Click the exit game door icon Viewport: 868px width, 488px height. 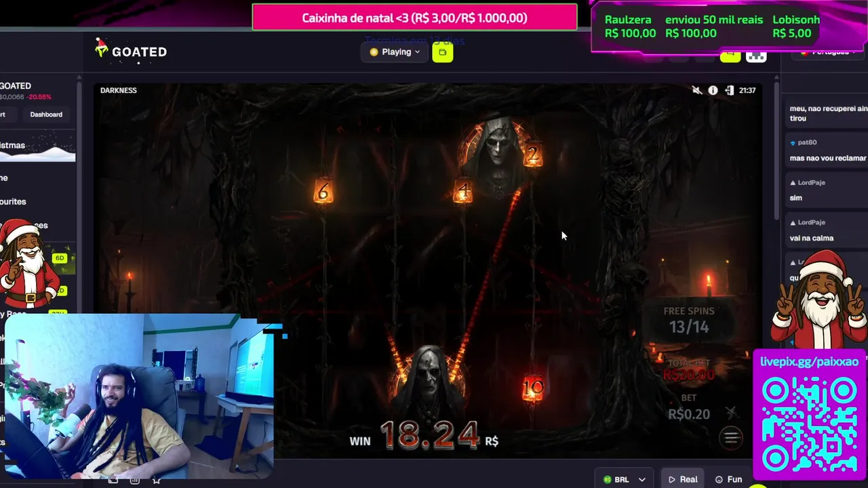click(x=729, y=90)
